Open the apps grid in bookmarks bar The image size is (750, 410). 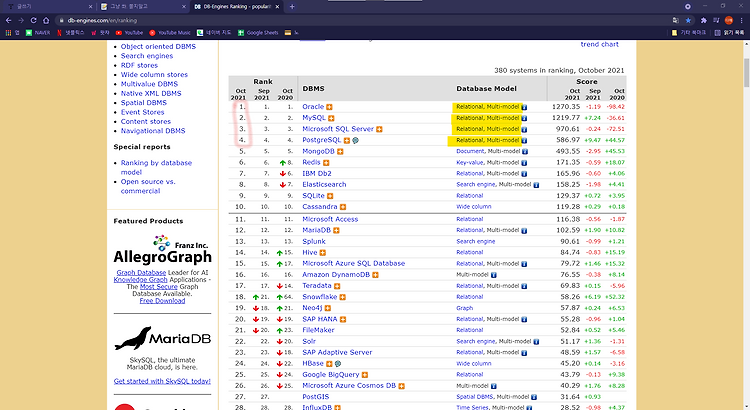pos(8,33)
